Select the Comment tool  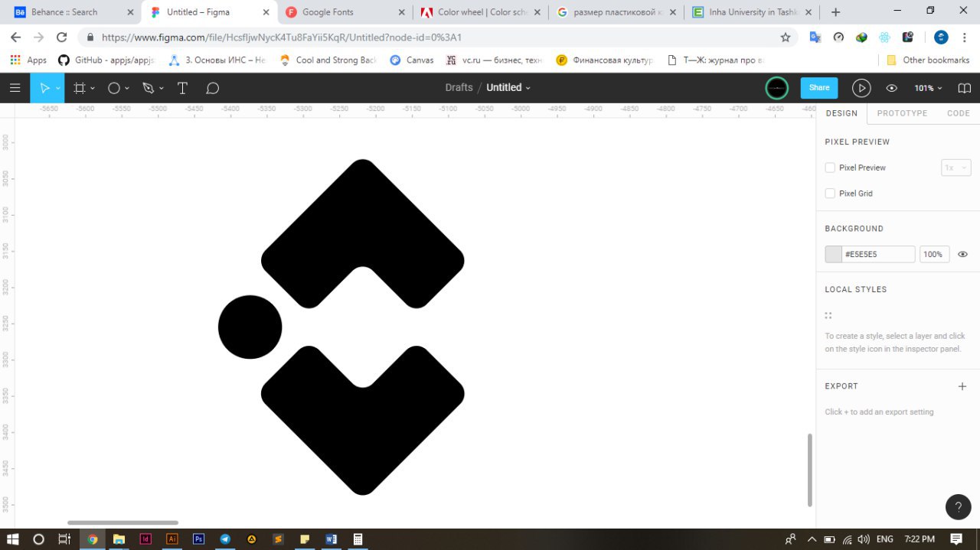tap(213, 88)
